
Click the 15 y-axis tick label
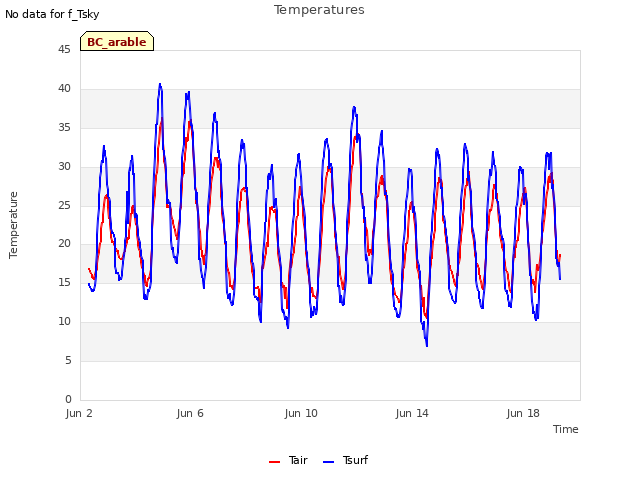click(x=64, y=283)
